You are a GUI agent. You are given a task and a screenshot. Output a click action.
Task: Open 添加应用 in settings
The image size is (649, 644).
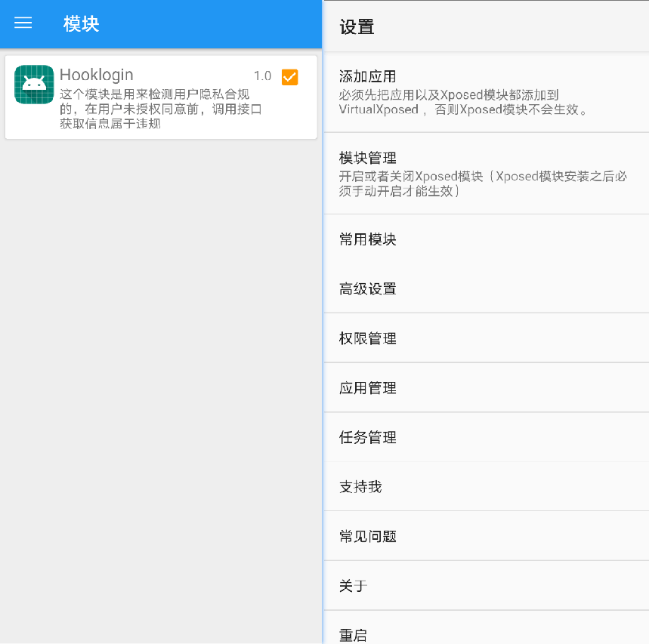(487, 93)
